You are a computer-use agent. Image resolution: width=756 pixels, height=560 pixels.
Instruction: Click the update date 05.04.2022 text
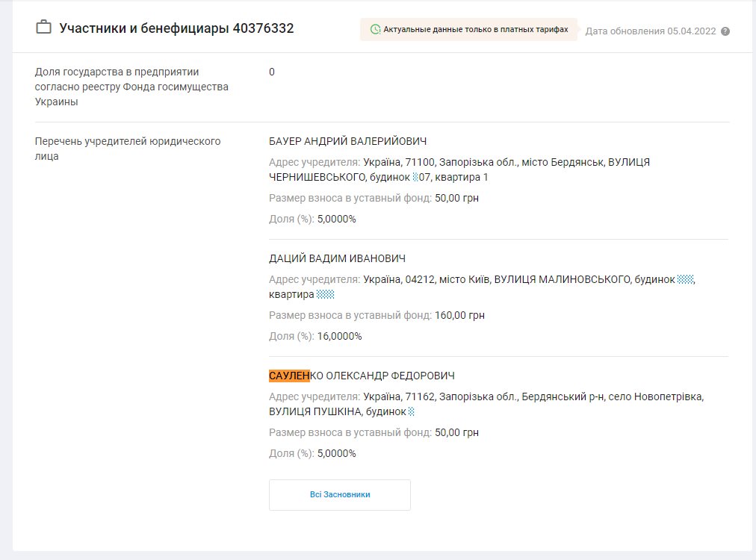click(x=650, y=31)
